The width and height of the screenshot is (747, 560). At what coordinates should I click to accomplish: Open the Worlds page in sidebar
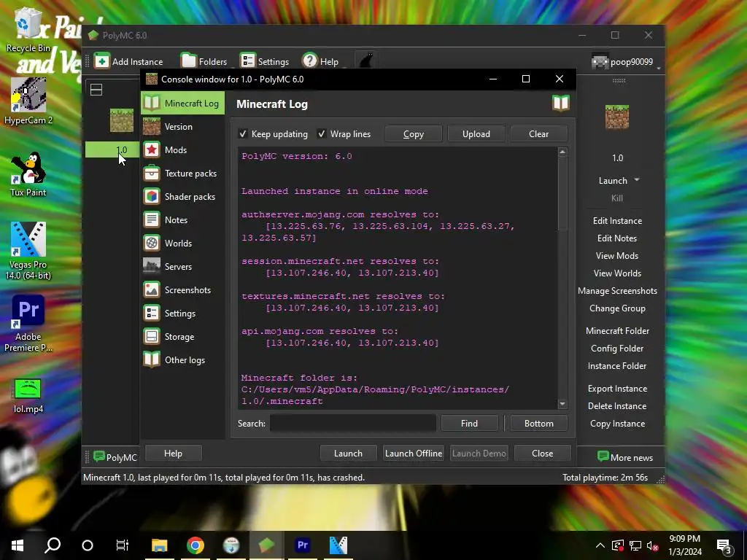coord(182,243)
